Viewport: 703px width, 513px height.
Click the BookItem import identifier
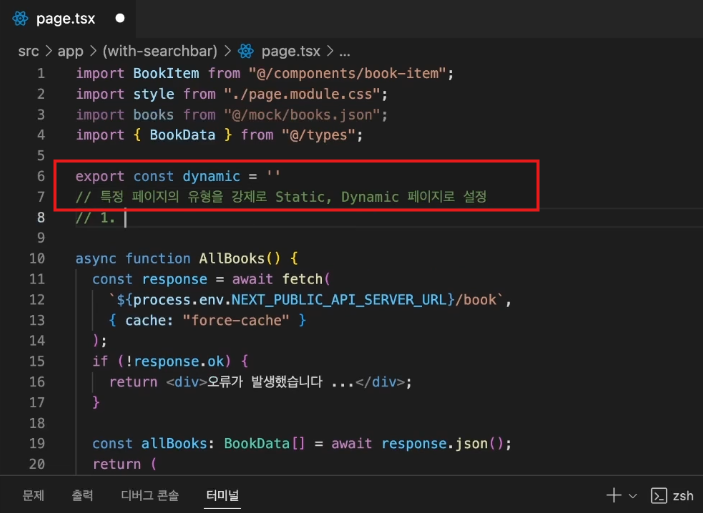coord(166,73)
